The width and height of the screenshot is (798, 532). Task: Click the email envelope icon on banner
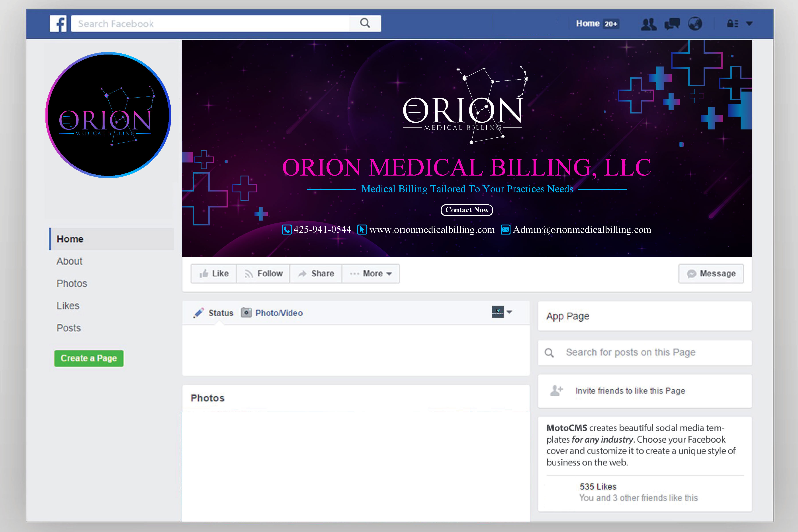506,230
